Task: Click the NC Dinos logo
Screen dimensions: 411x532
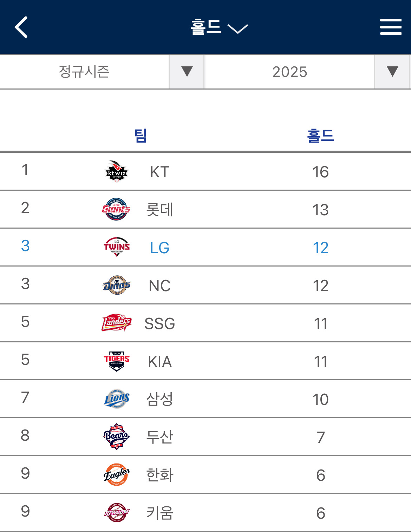Action: coord(117,285)
